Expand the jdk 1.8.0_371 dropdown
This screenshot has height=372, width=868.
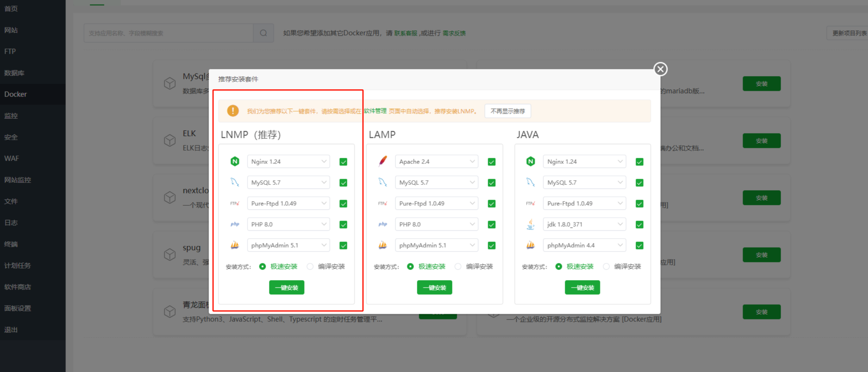coord(584,224)
